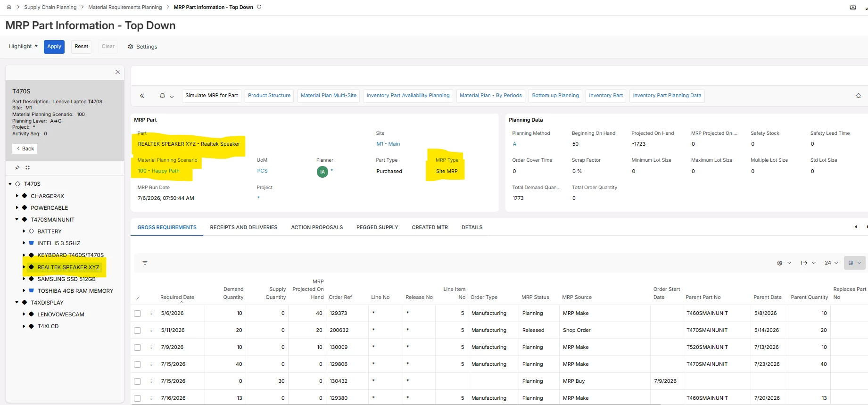Open Bottom up Planning link
868x405 pixels.
coord(555,96)
